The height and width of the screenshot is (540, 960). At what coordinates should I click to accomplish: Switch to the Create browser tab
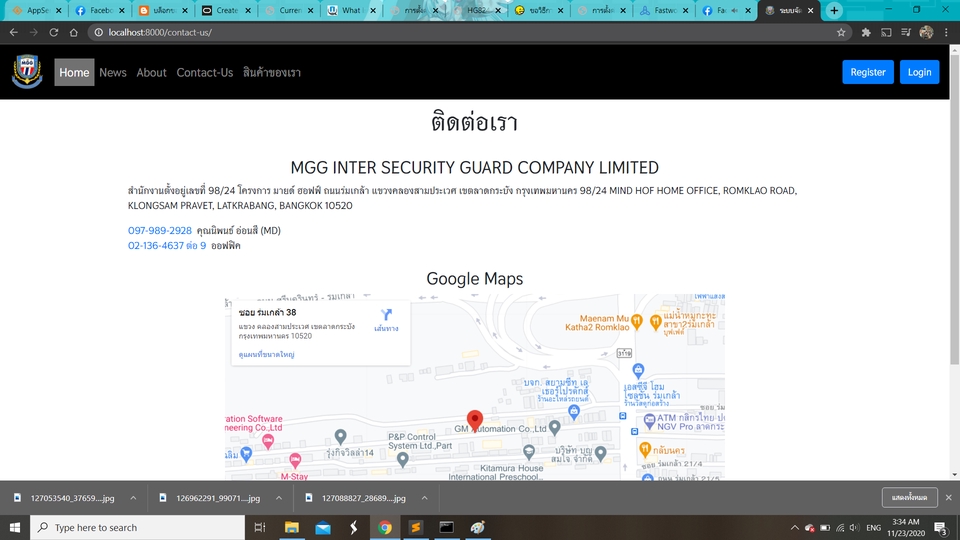225,10
